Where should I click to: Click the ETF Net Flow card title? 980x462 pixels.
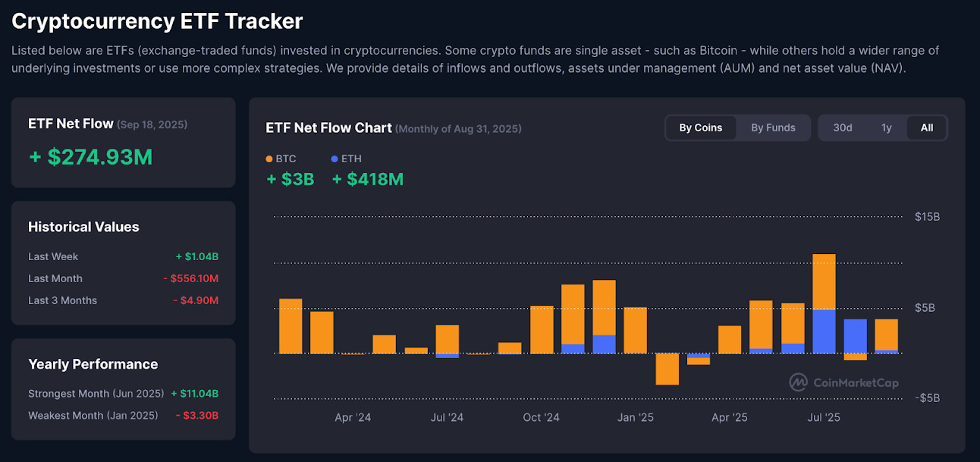pyautogui.click(x=71, y=124)
